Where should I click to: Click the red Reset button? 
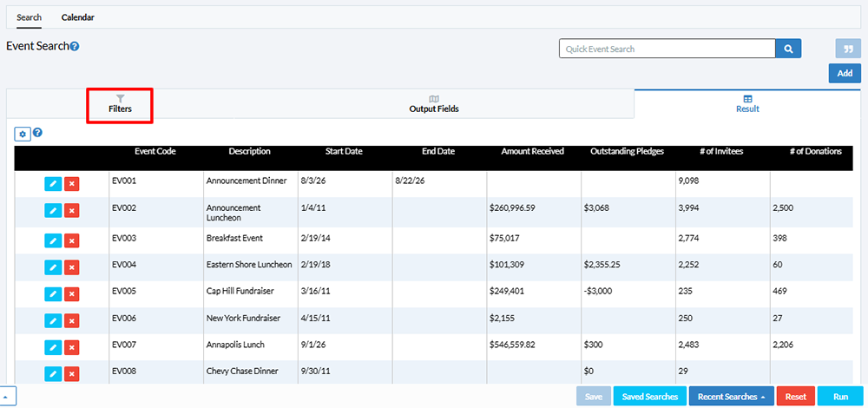coord(795,397)
